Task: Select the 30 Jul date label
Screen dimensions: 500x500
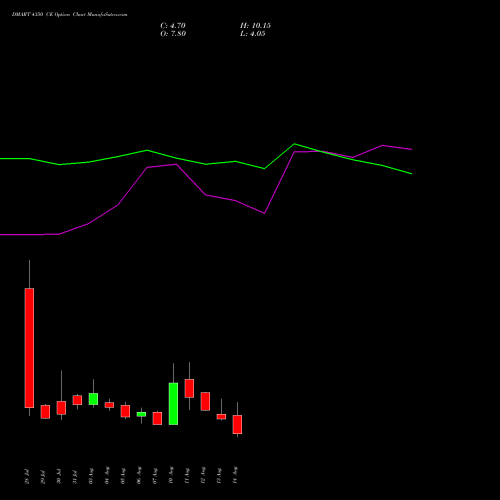Action: point(59,476)
